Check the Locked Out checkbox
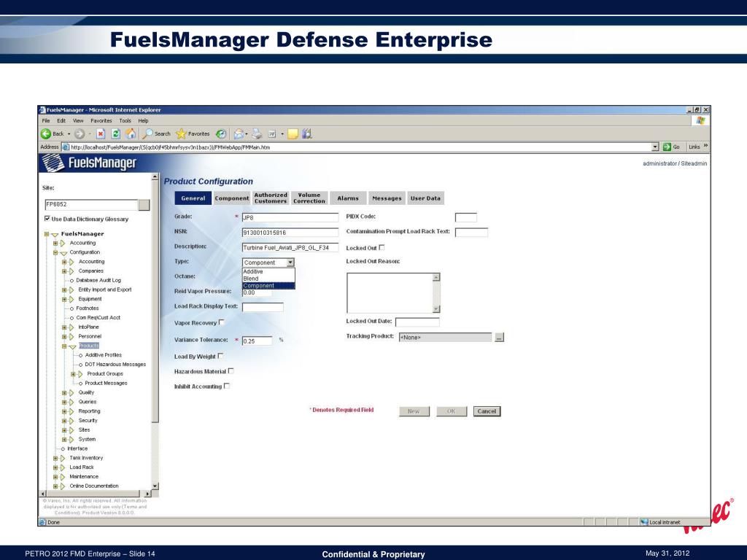 [382, 248]
